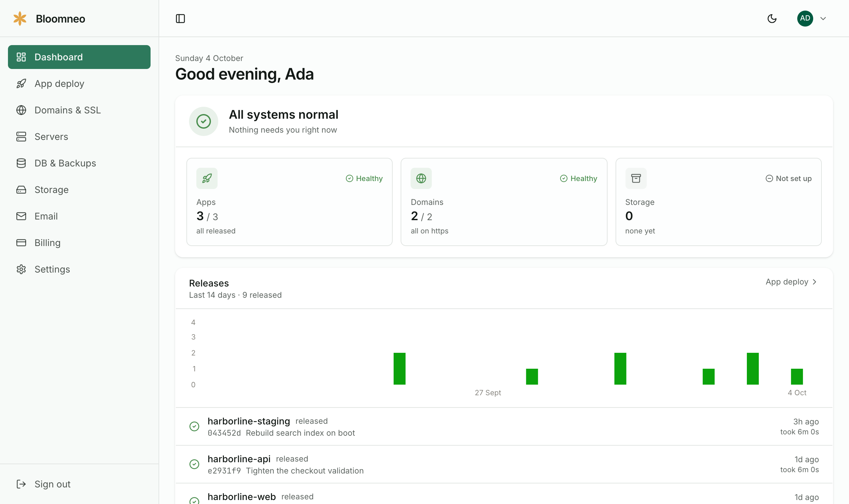This screenshot has width=849, height=504.
Task: Go to Billing page
Action: point(79,242)
